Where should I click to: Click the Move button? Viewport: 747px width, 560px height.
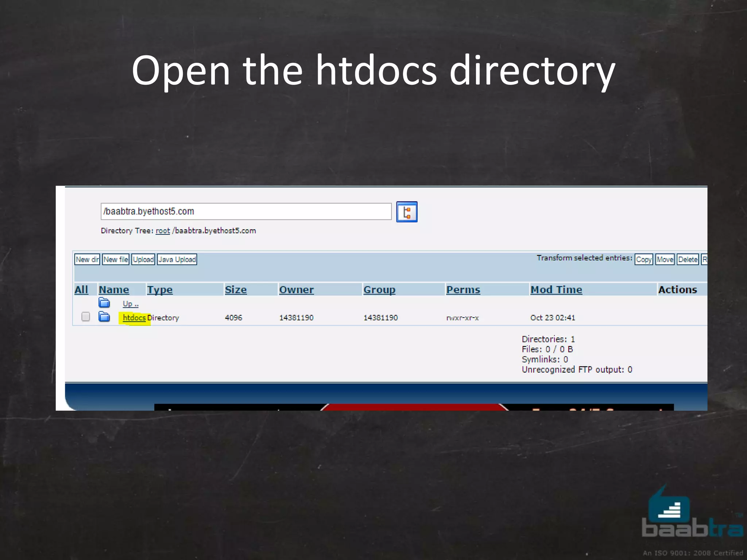click(665, 260)
